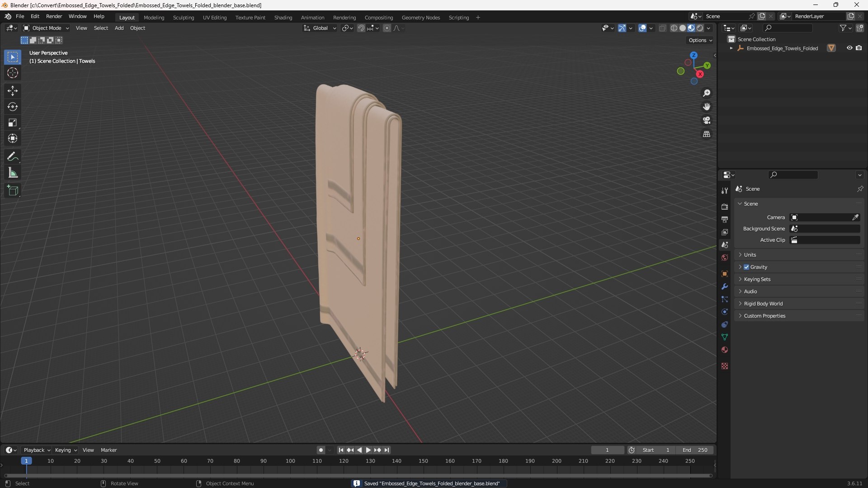Image resolution: width=868 pixels, height=488 pixels.
Task: Select the Select Box tool
Action: [13, 57]
